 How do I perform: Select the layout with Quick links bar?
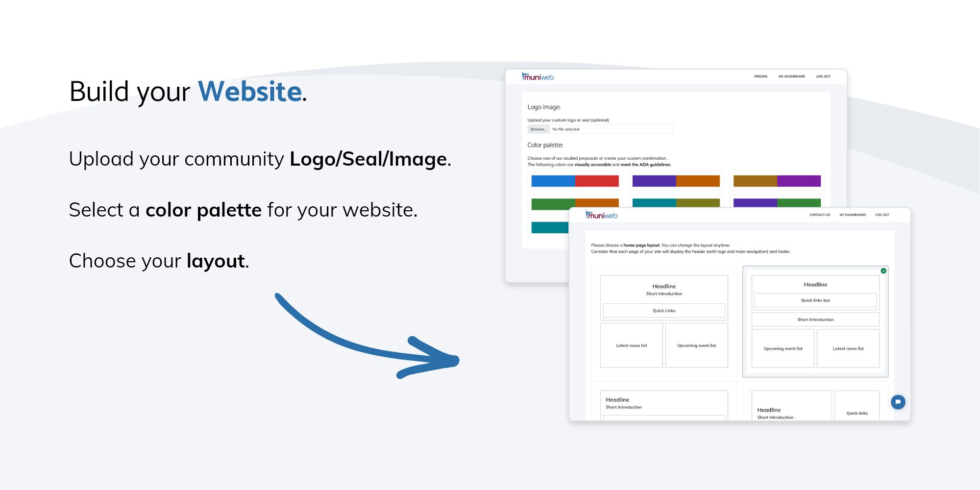[815, 321]
